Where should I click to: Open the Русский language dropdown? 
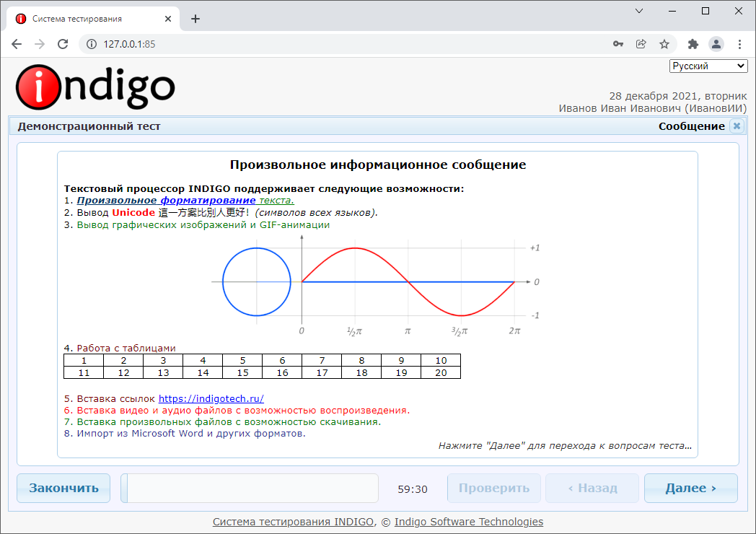click(708, 66)
